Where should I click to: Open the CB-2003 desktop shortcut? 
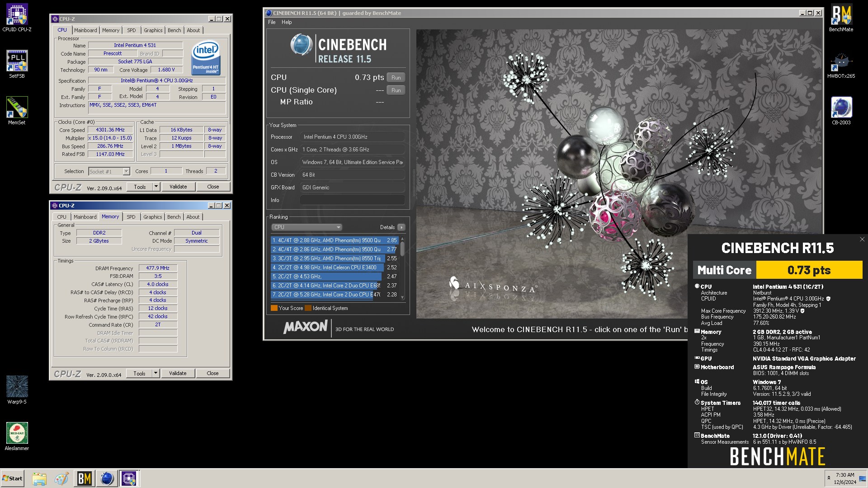tap(841, 111)
